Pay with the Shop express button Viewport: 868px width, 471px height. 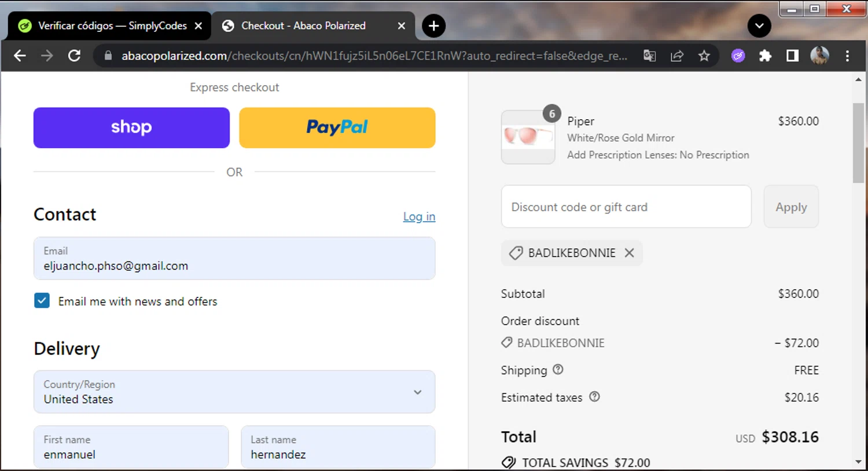[131, 127]
